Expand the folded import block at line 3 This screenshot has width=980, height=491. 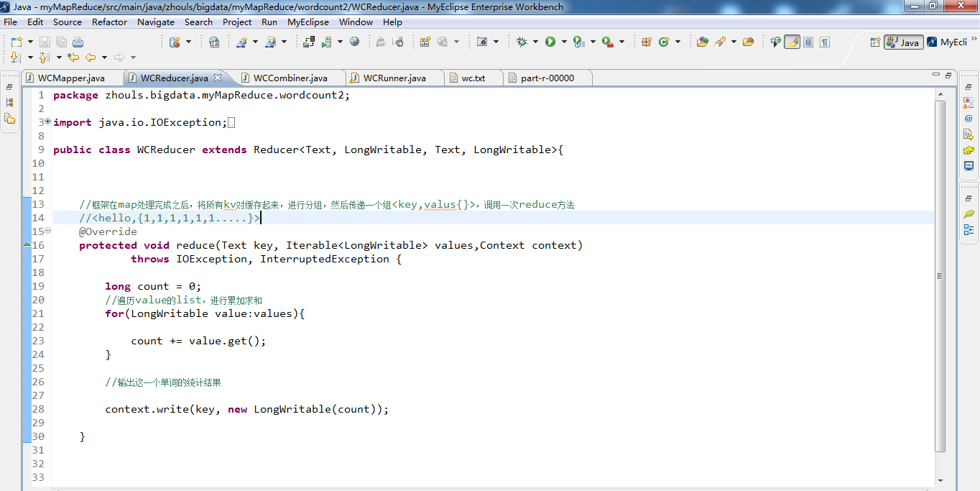point(47,121)
